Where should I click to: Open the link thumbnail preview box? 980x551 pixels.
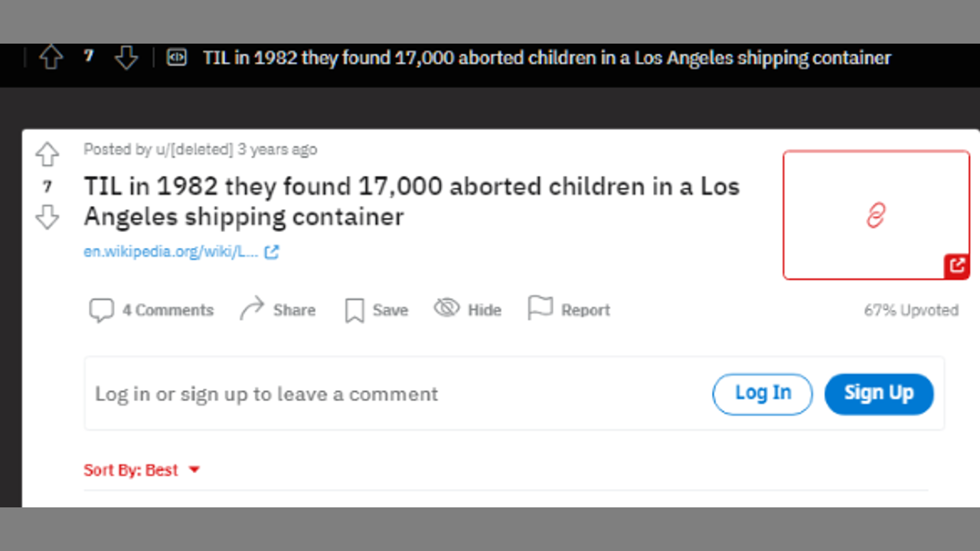pos(876,215)
